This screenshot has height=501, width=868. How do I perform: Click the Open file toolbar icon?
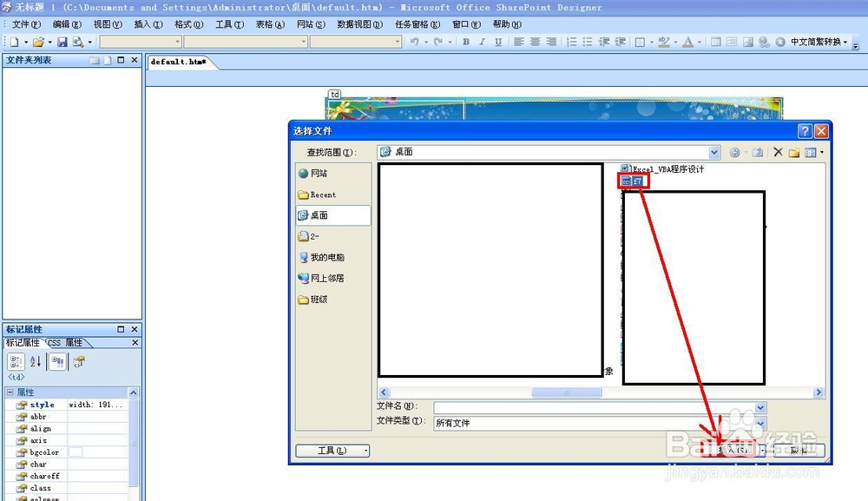click(38, 43)
